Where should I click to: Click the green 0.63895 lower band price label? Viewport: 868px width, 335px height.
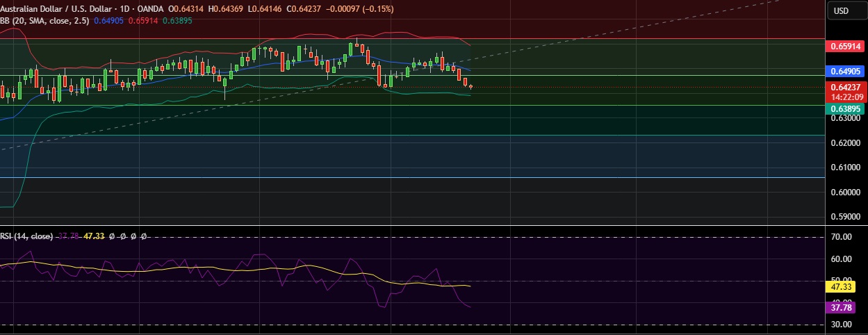pyautogui.click(x=844, y=109)
